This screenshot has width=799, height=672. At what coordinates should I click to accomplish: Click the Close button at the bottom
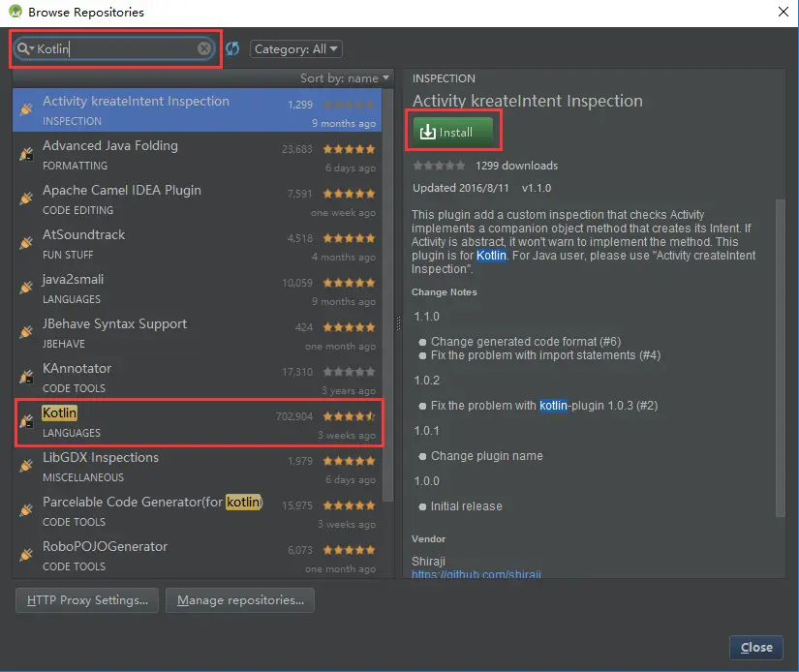click(x=756, y=648)
